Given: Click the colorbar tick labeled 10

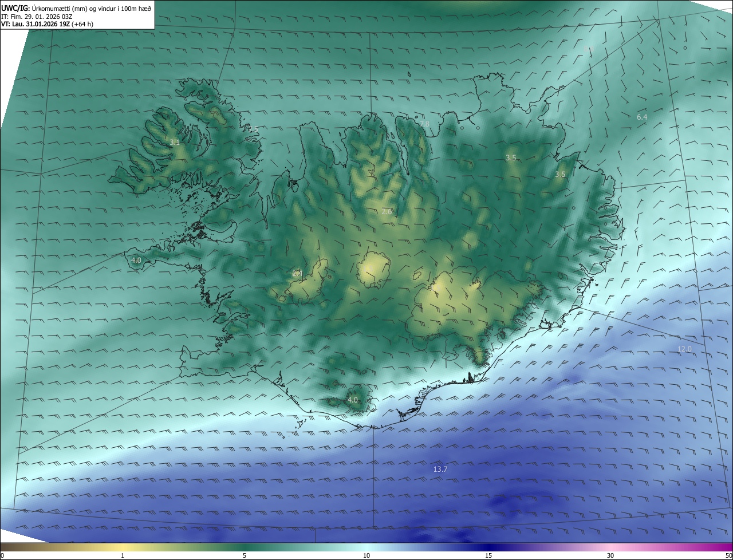Looking at the screenshot, I should coord(366,555).
